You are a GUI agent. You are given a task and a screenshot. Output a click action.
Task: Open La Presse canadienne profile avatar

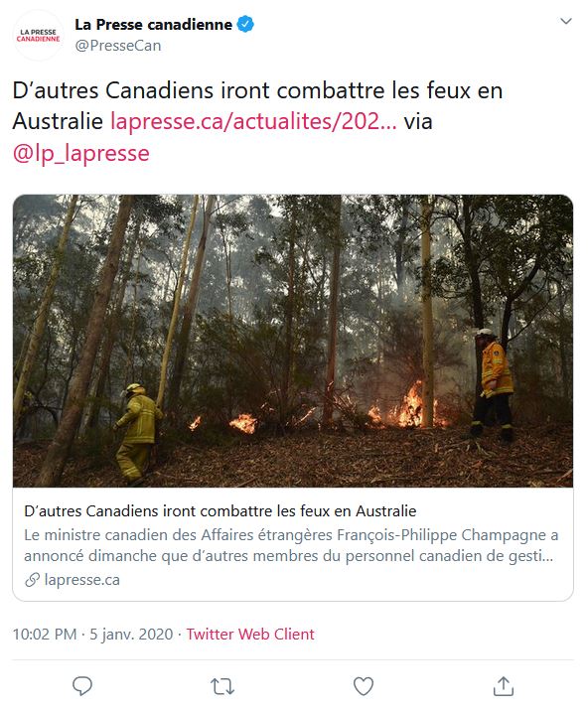pos(38,36)
